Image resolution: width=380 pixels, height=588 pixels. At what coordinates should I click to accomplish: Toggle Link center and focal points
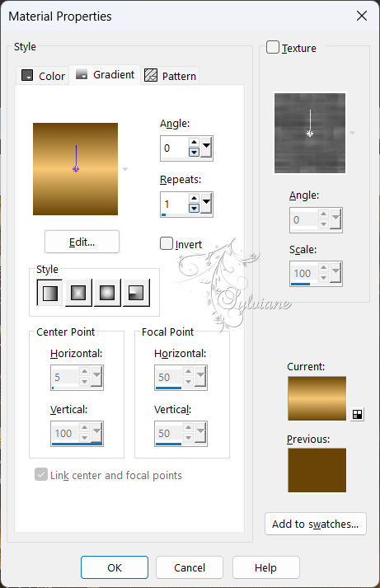click(x=41, y=474)
